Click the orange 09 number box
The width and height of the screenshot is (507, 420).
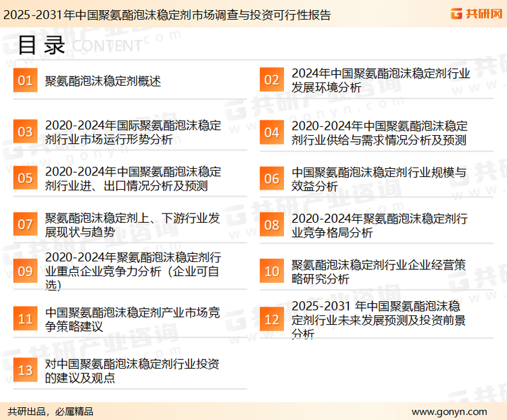tap(25, 271)
